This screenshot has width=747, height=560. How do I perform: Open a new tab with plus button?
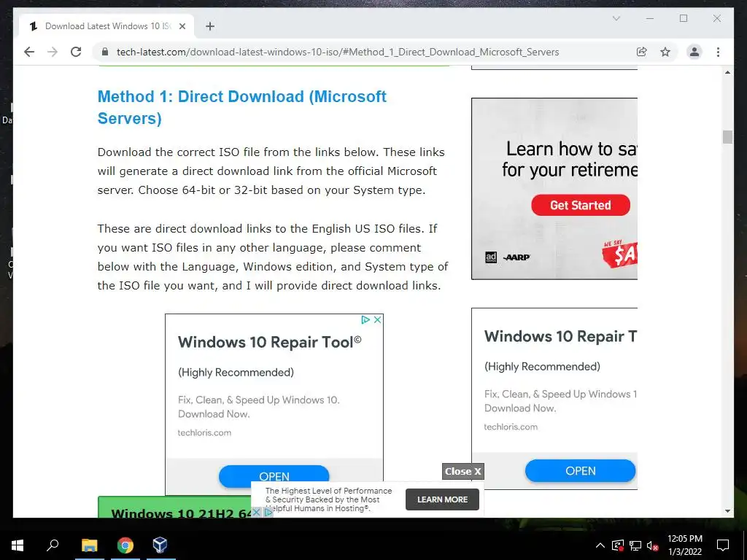pos(210,26)
